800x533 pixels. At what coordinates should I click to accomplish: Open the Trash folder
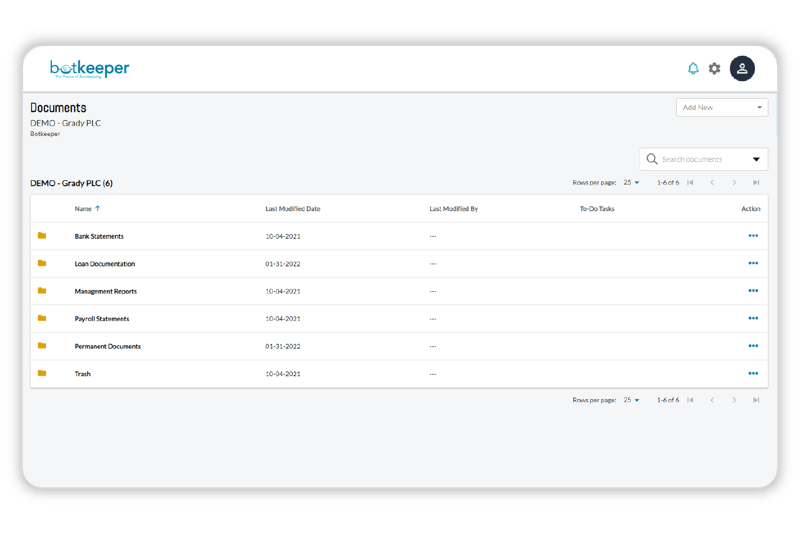83,374
